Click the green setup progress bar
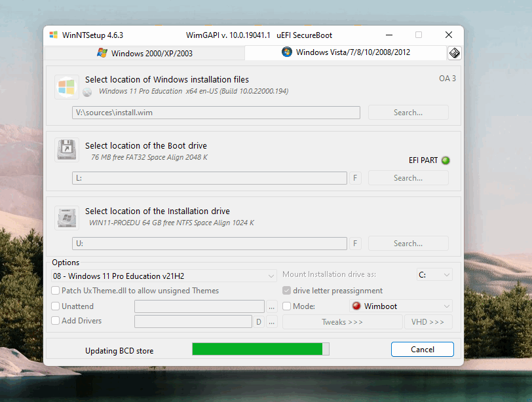Screen dimensions: 532x402 point(261,349)
